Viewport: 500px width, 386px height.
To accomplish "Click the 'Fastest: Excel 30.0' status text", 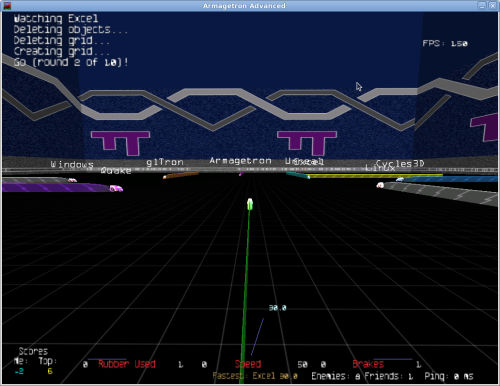I will [x=255, y=376].
